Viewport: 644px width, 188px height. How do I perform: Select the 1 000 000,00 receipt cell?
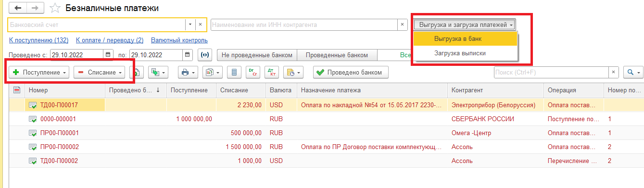coord(191,119)
